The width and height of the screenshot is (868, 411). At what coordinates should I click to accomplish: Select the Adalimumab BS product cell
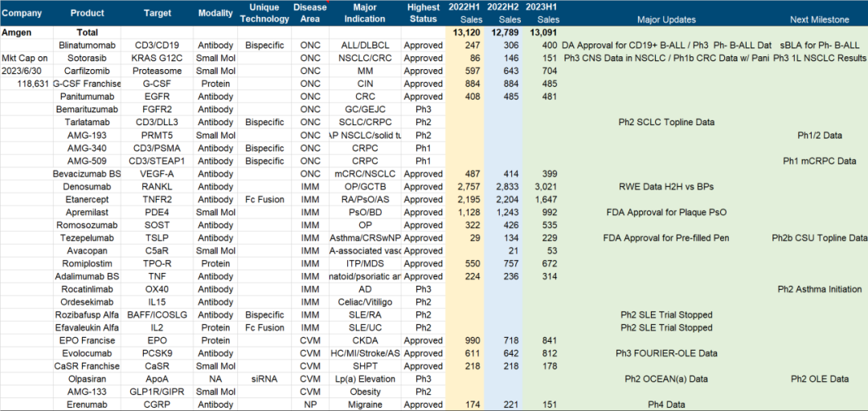coord(87,276)
